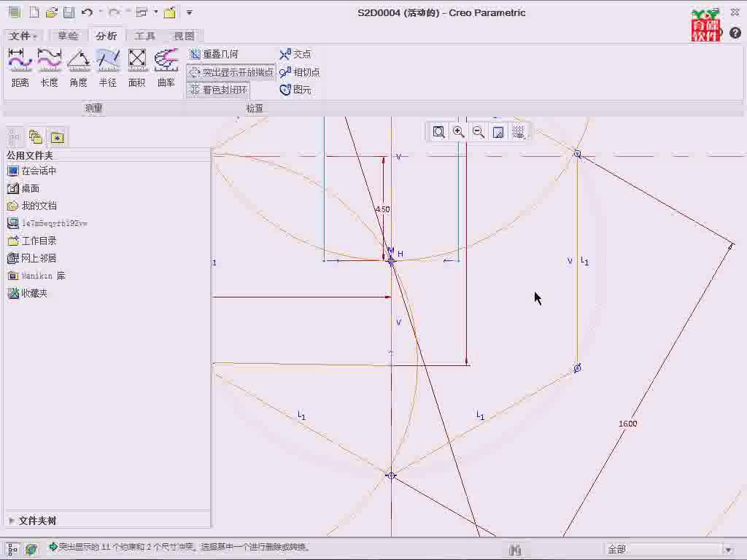This screenshot has width=747, height=560.
Task: Click the close-window folder icon in quick access
Action: [169, 12]
